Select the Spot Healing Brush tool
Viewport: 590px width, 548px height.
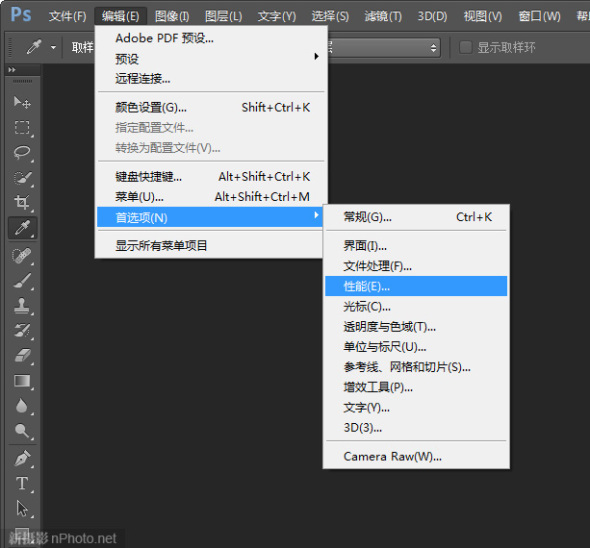click(x=22, y=256)
